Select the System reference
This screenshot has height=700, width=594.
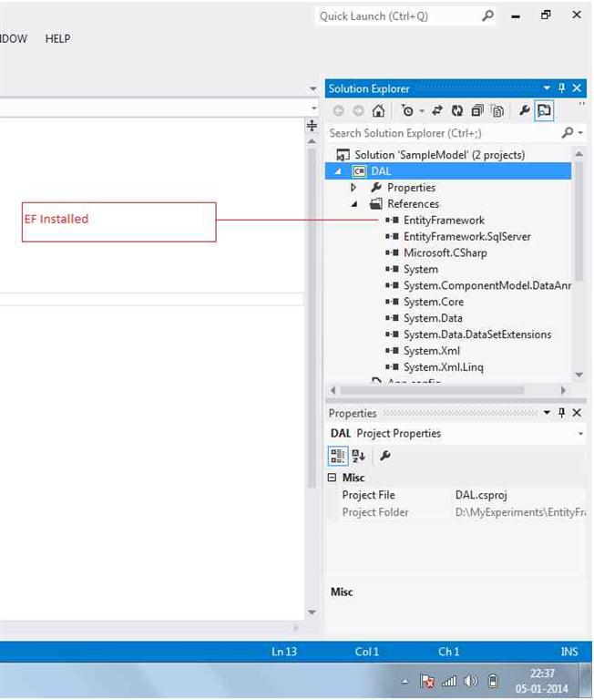[x=421, y=269]
